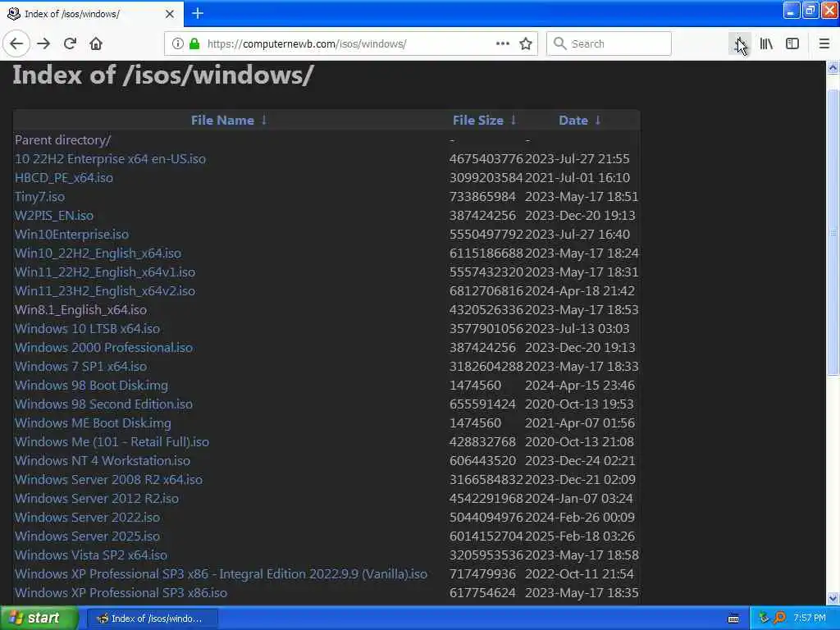Open Windows Vista SP2 x64.iso link

coord(91,555)
